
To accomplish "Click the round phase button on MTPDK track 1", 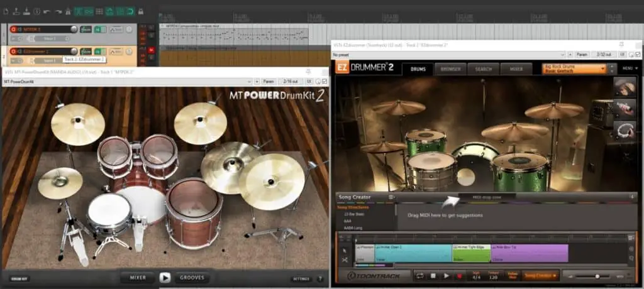I will coord(129,29).
